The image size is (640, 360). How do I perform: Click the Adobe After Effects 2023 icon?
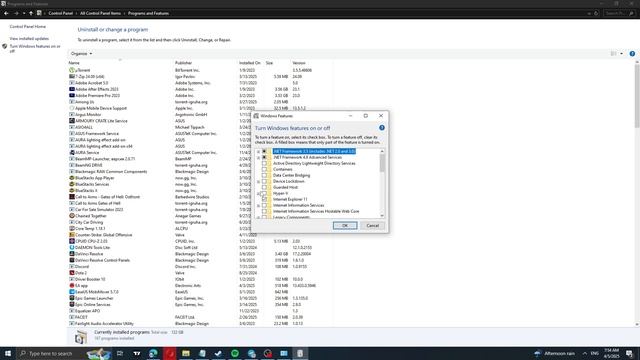click(x=72, y=89)
